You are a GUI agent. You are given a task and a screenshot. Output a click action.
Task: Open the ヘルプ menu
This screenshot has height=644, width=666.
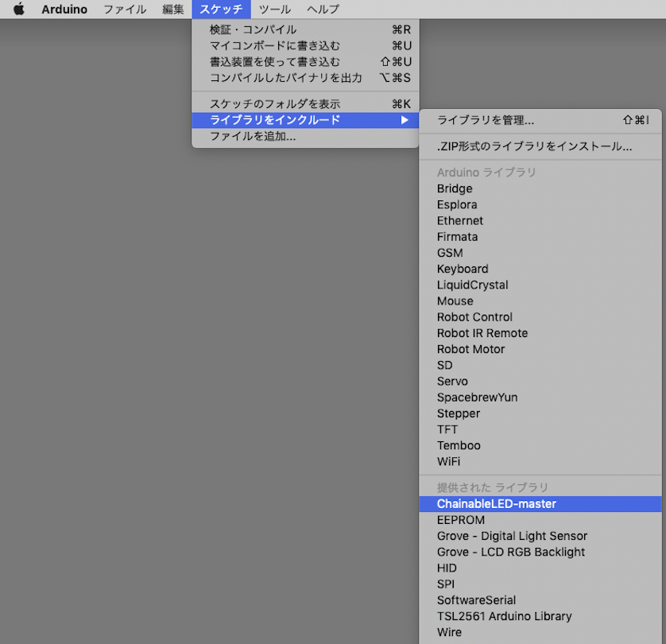(x=323, y=10)
